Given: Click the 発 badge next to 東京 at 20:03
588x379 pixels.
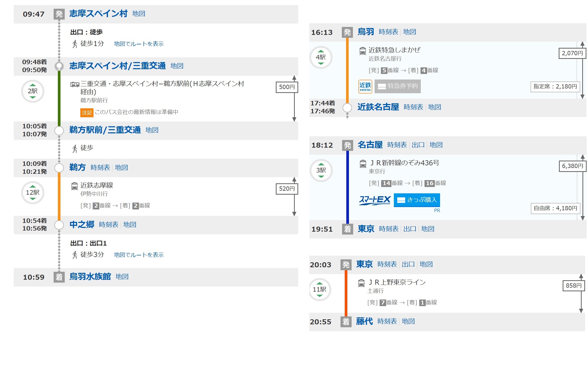Looking at the screenshot, I should pos(346,265).
